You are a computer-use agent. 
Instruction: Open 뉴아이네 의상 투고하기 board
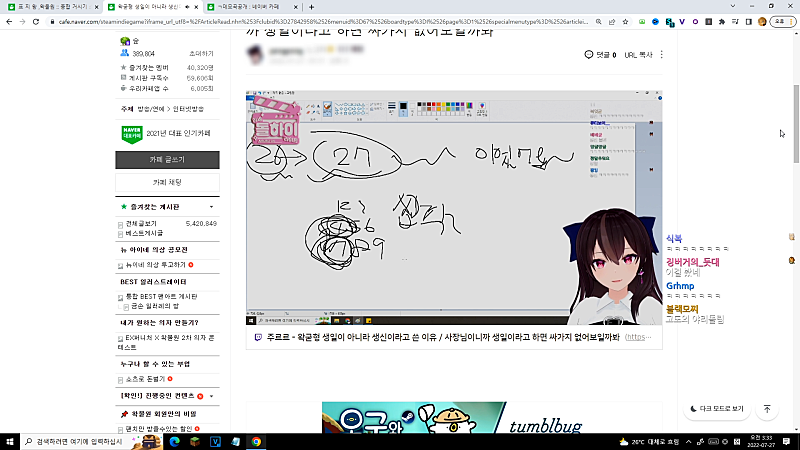(x=156, y=265)
